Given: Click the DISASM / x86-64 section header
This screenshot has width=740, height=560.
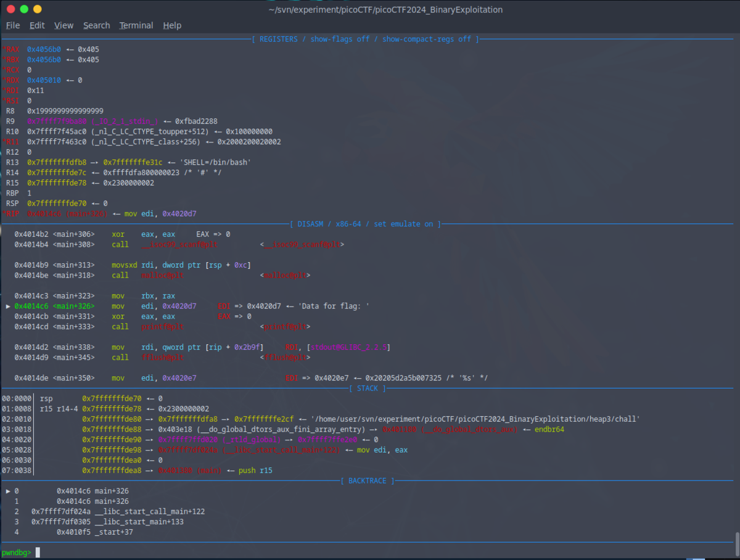Looking at the screenshot, I should click(365, 224).
